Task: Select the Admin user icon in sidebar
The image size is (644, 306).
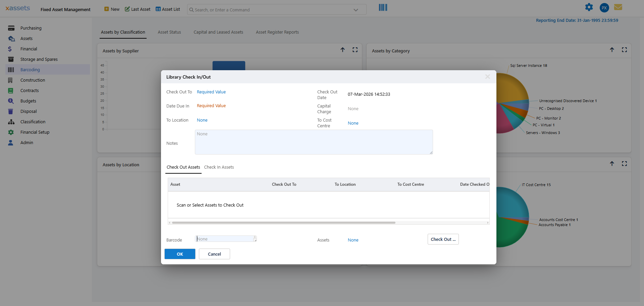Action: pos(11,142)
